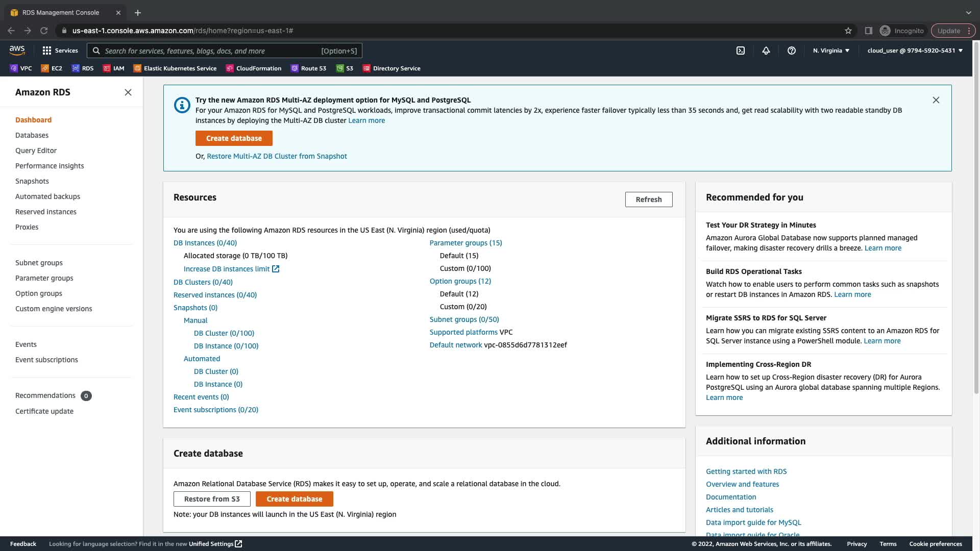
Task: Open the notifications bell icon
Action: click(x=766, y=51)
